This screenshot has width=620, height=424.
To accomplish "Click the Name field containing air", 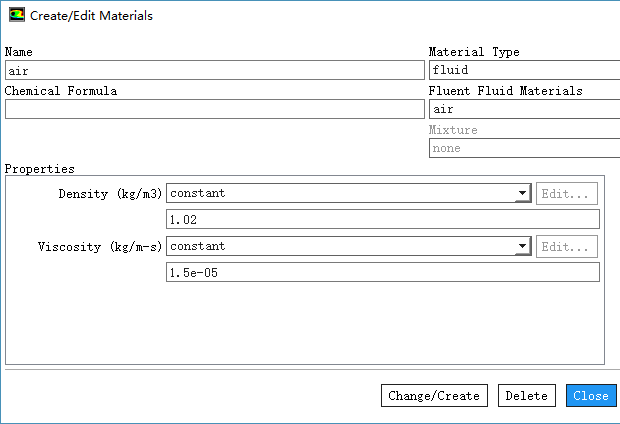I will (x=214, y=70).
